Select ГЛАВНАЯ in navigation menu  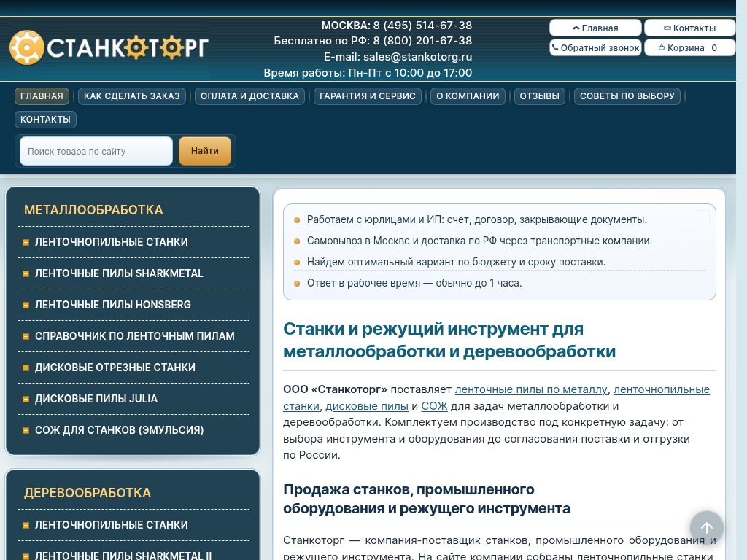pyautogui.click(x=42, y=96)
